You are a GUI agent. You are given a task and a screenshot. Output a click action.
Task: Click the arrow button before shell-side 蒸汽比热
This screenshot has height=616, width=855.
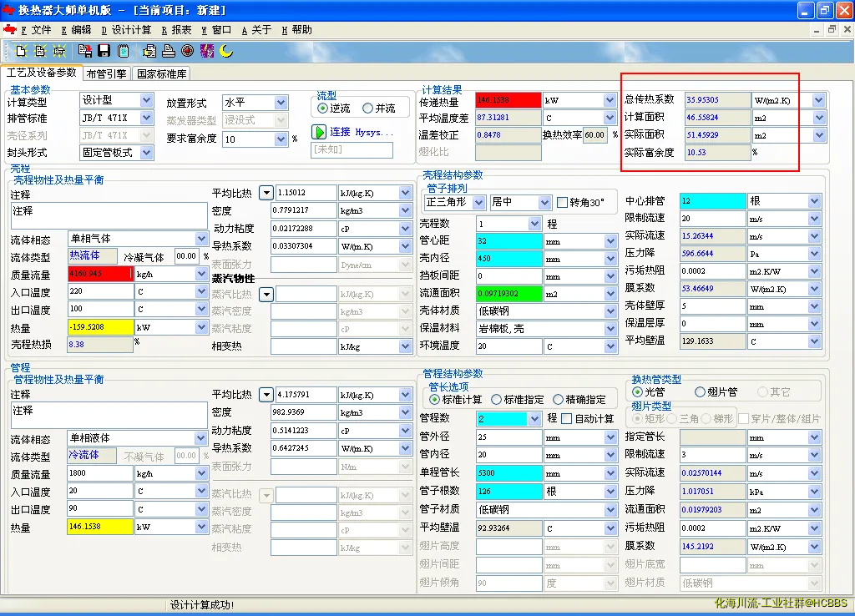(x=266, y=295)
